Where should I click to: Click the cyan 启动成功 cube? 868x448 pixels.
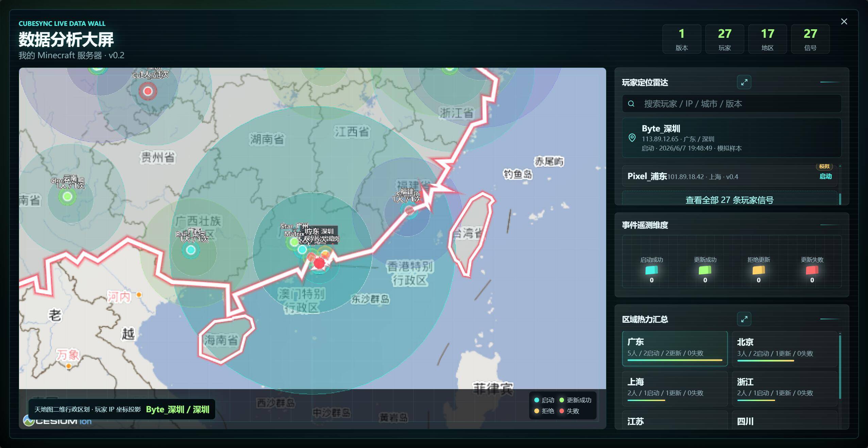651,270
